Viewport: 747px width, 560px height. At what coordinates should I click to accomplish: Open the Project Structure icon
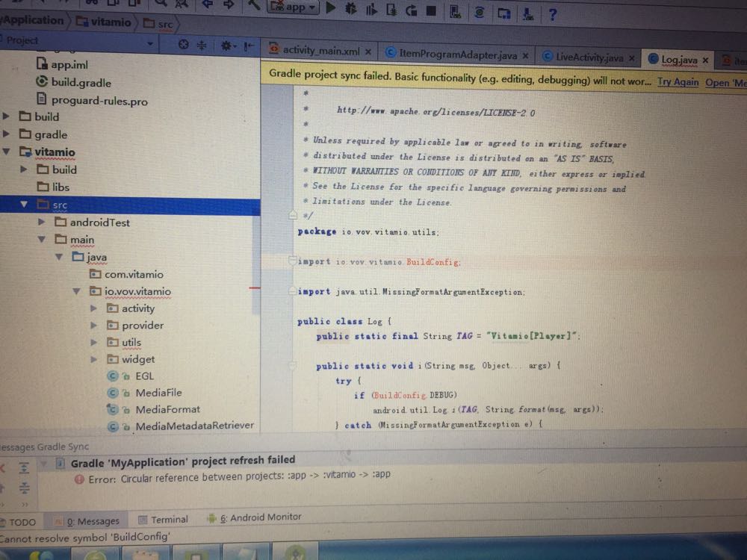[x=504, y=13]
